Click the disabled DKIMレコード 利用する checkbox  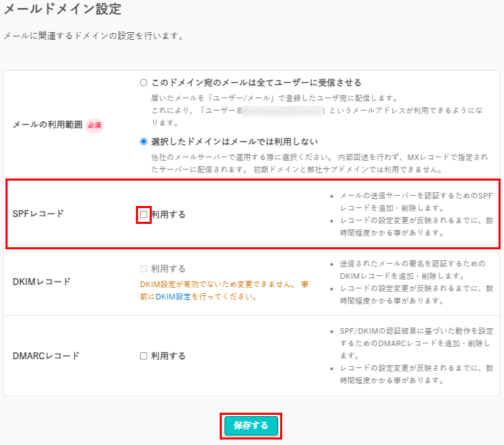(x=144, y=269)
